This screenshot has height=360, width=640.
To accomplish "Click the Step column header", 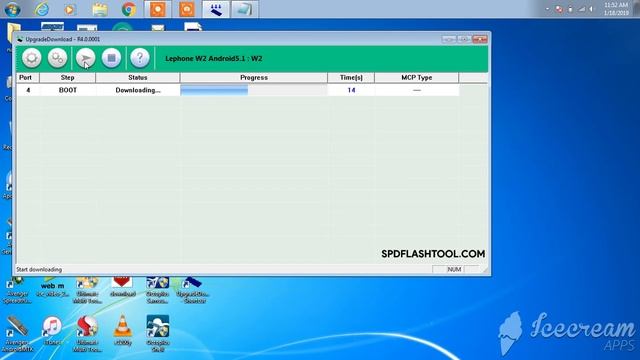I will (67, 78).
